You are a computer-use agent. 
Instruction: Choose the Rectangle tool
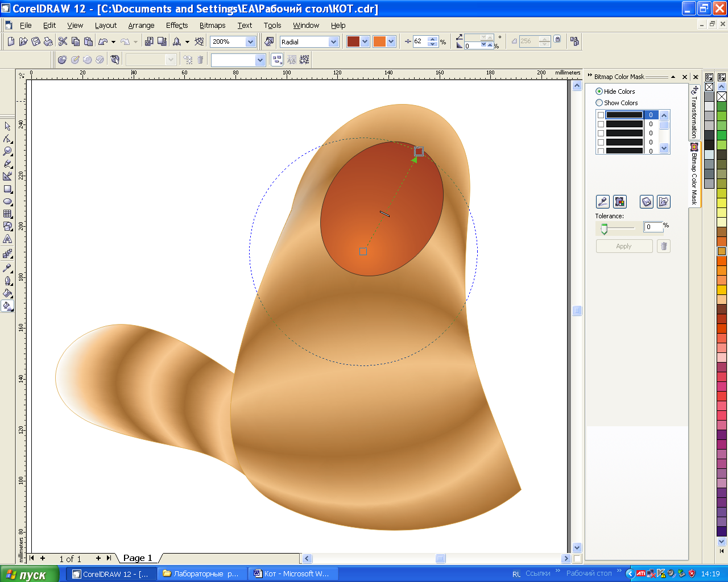[x=7, y=189]
